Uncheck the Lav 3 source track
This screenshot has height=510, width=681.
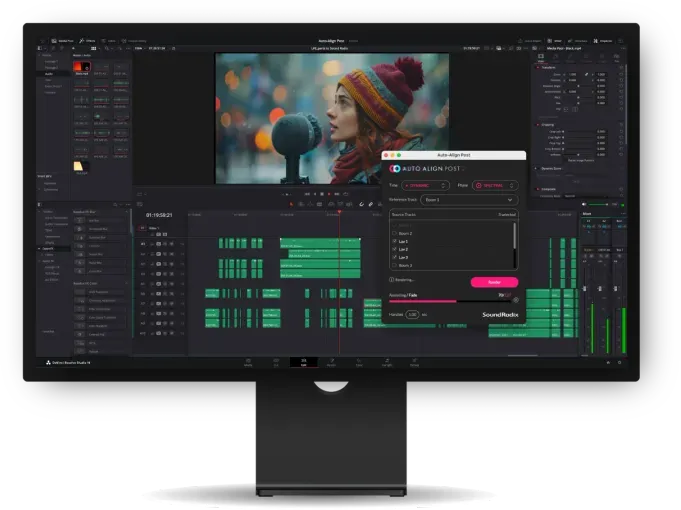394,257
